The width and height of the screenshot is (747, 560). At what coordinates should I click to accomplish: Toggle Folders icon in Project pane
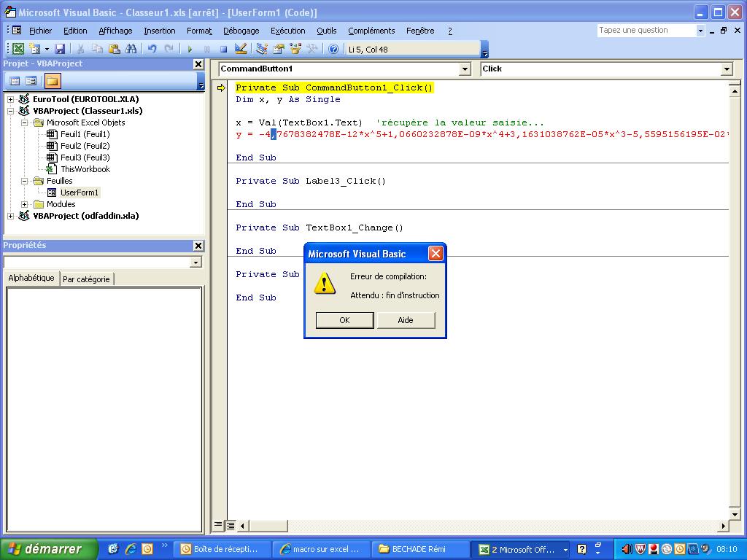(52, 81)
